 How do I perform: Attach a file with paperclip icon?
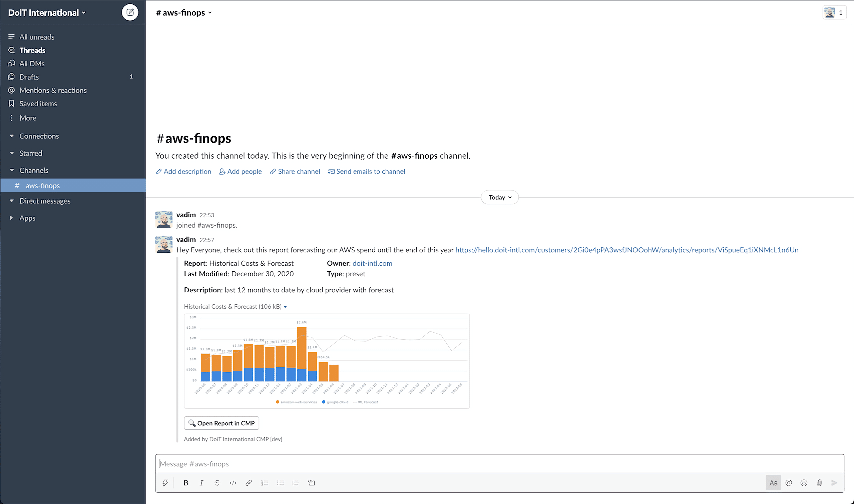[x=819, y=483]
